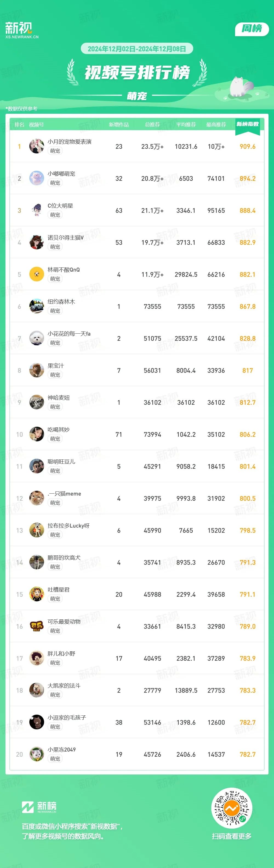Viewport: 274px width, 868px height.
Task: Select the QR code at bottom right
Action: pyautogui.click(x=232, y=808)
